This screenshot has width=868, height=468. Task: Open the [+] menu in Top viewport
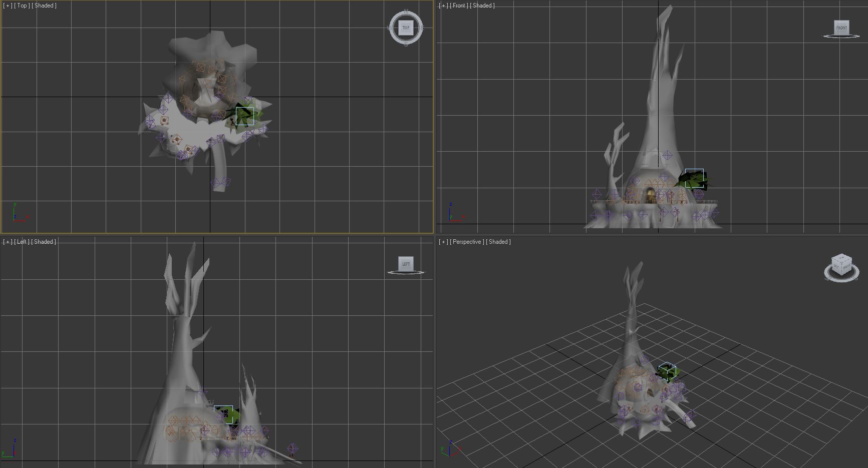8,6
